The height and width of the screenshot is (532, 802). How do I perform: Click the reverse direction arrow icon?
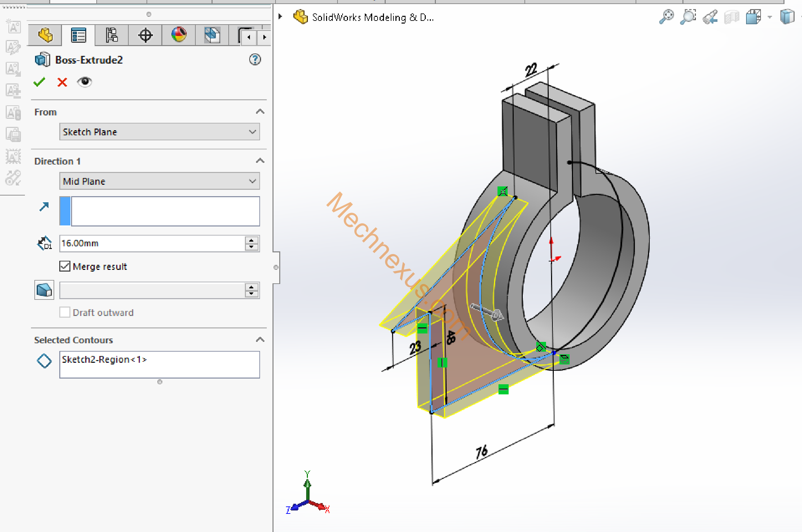click(x=44, y=207)
